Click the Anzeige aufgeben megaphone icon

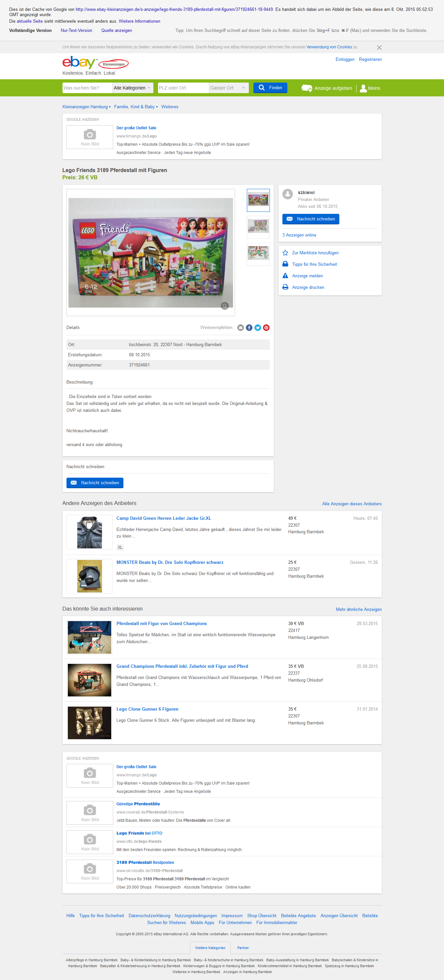point(307,88)
